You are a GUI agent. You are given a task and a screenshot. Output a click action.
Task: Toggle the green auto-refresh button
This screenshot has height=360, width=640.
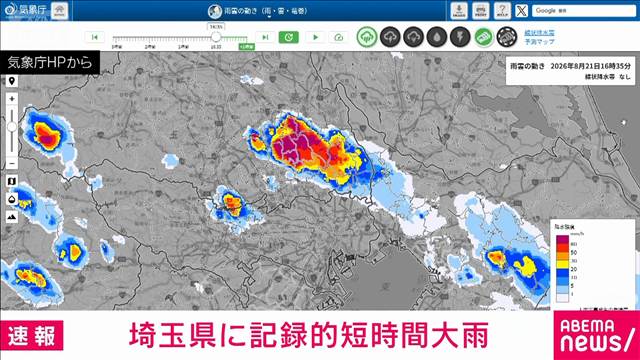click(x=289, y=37)
